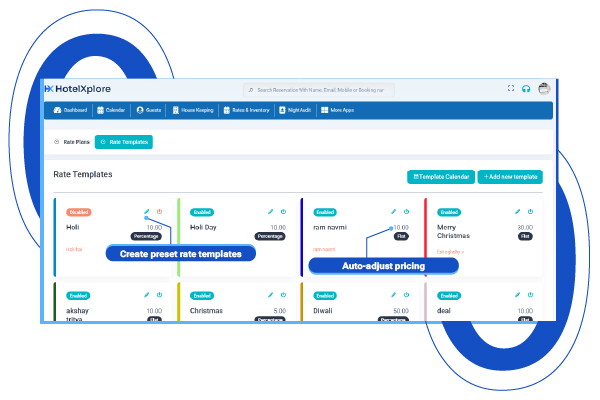Click Percentage tag on Holi Day

click(270, 237)
